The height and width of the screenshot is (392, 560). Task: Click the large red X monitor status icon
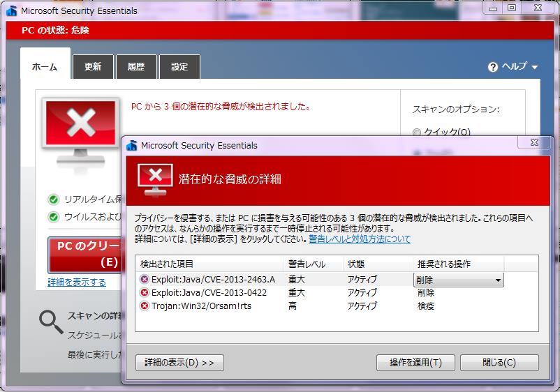81,130
